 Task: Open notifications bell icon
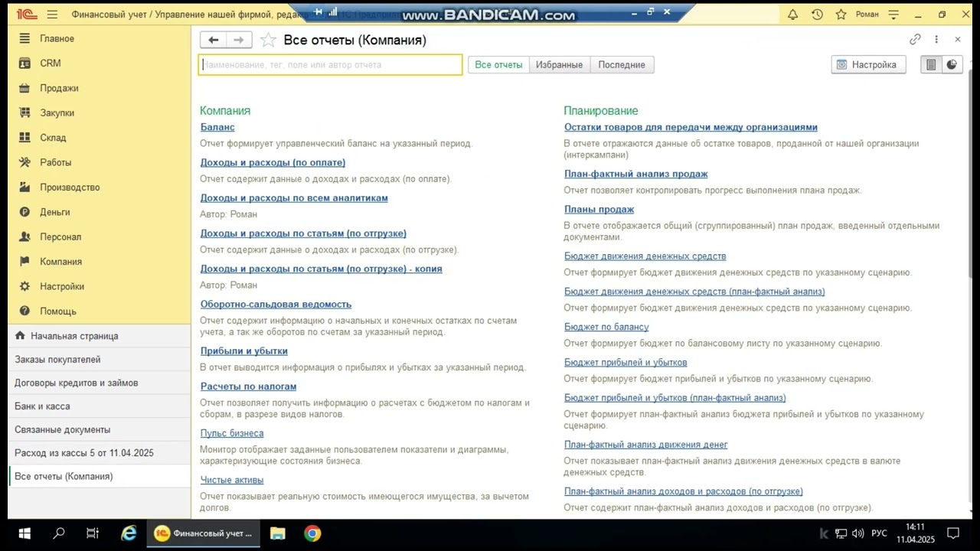tap(792, 15)
